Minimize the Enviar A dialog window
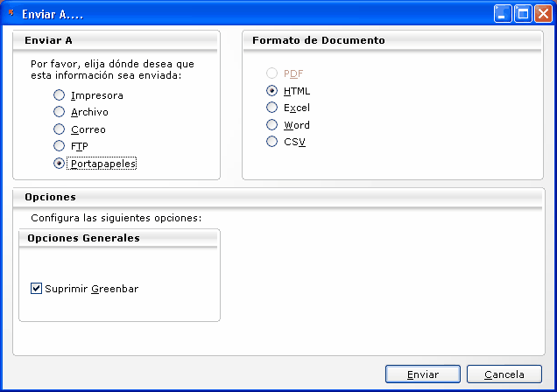This screenshot has width=557, height=392. click(503, 13)
